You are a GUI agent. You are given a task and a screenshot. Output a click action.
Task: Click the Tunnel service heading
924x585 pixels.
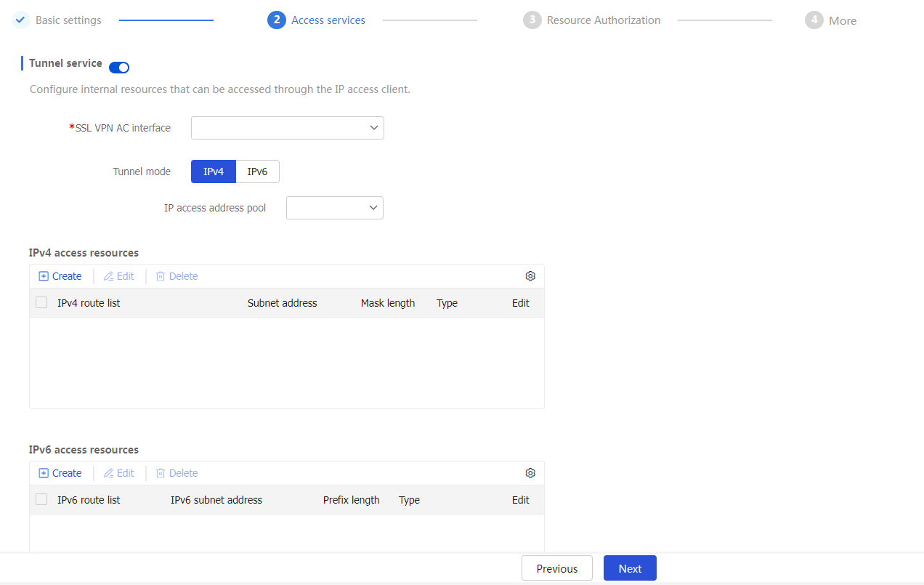coord(65,63)
